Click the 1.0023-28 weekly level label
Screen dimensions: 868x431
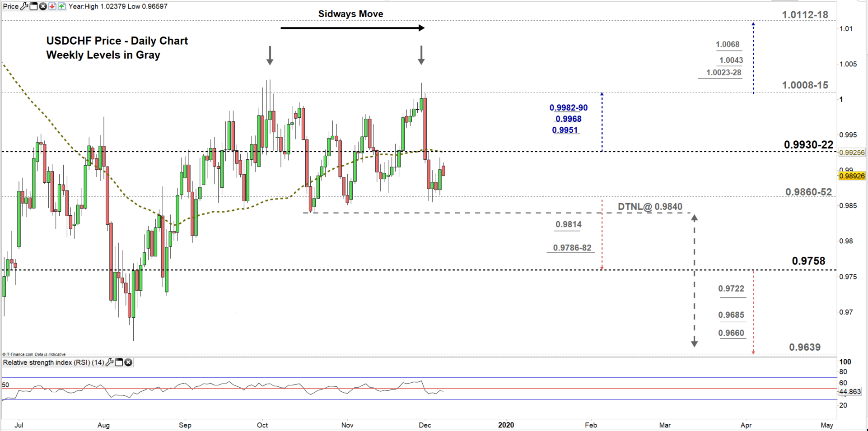(x=724, y=72)
